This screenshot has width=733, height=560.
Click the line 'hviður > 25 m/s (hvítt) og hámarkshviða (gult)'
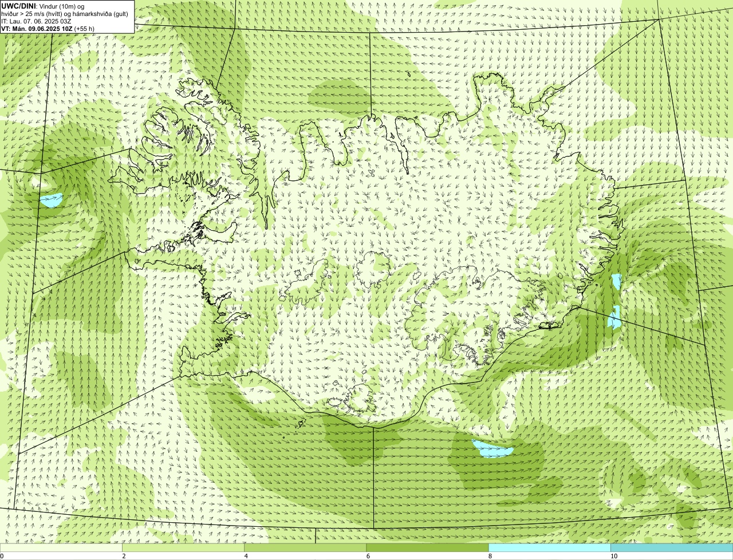(x=65, y=14)
